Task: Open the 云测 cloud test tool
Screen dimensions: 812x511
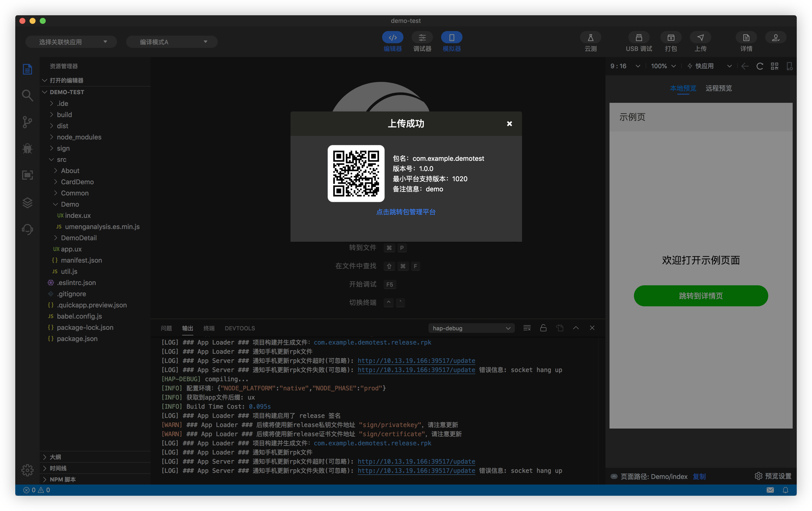Action: point(590,38)
